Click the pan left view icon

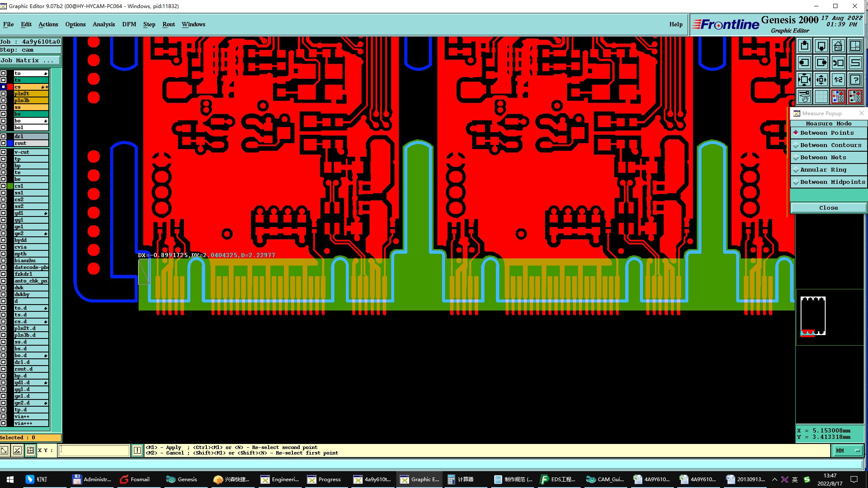(x=804, y=63)
